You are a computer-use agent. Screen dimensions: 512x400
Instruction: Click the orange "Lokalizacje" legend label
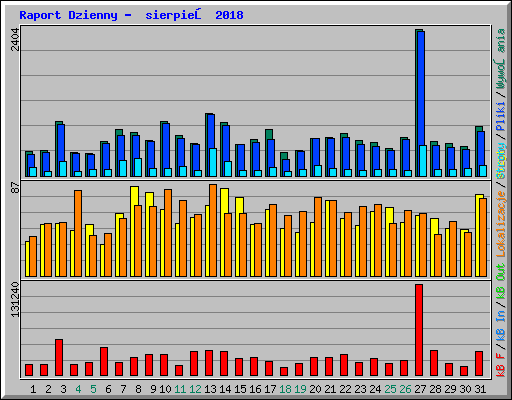(x=501, y=224)
